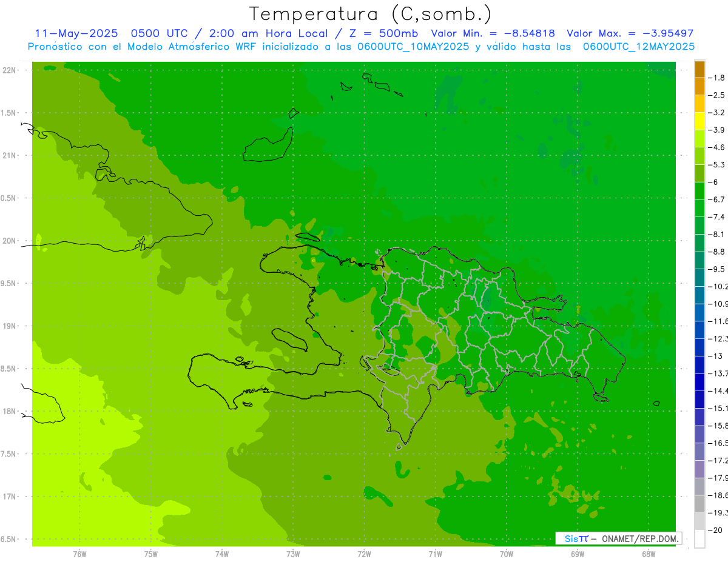Click the "71W" longitude label
Viewport: 728px width, 562px height.
[435, 554]
